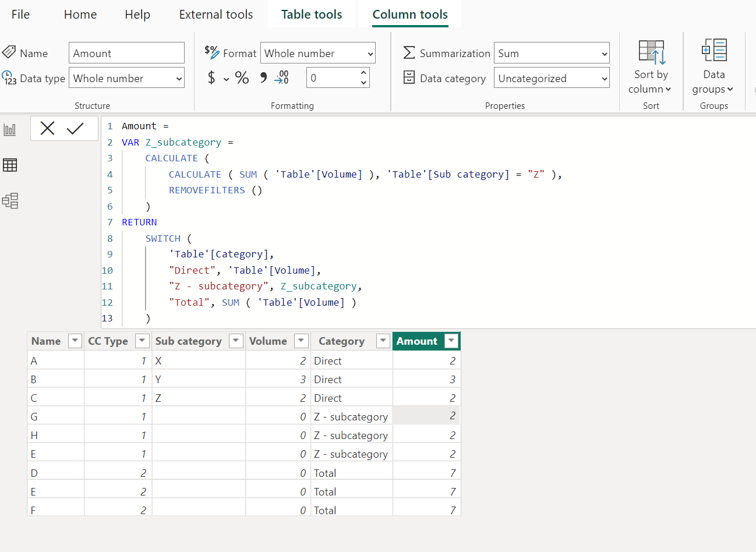Commit the formula with the checkmark icon
756x552 pixels.
[x=75, y=129]
